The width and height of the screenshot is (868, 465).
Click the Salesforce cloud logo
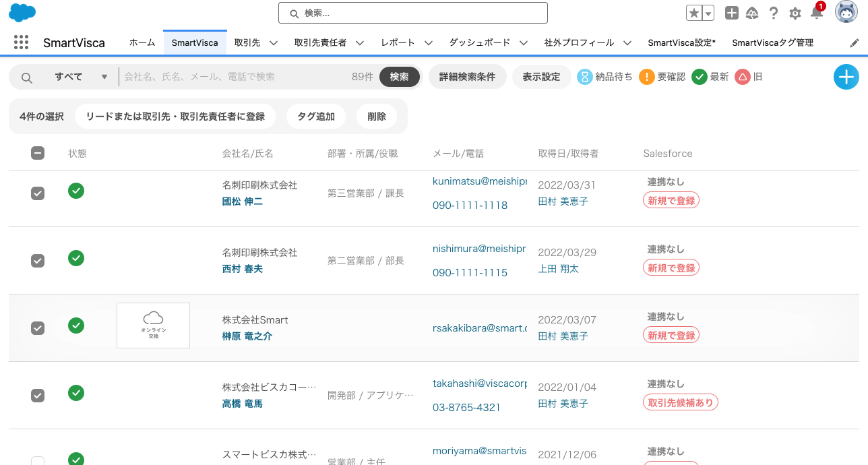click(22, 12)
